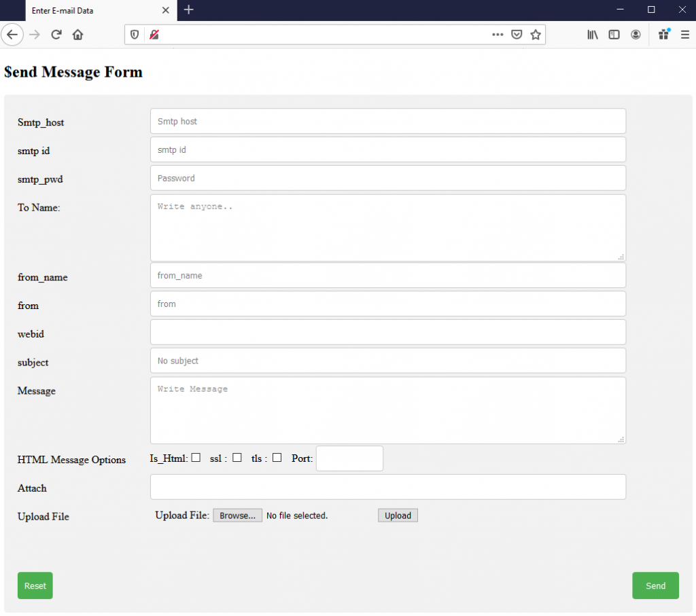Click the green Reset button

[35, 585]
